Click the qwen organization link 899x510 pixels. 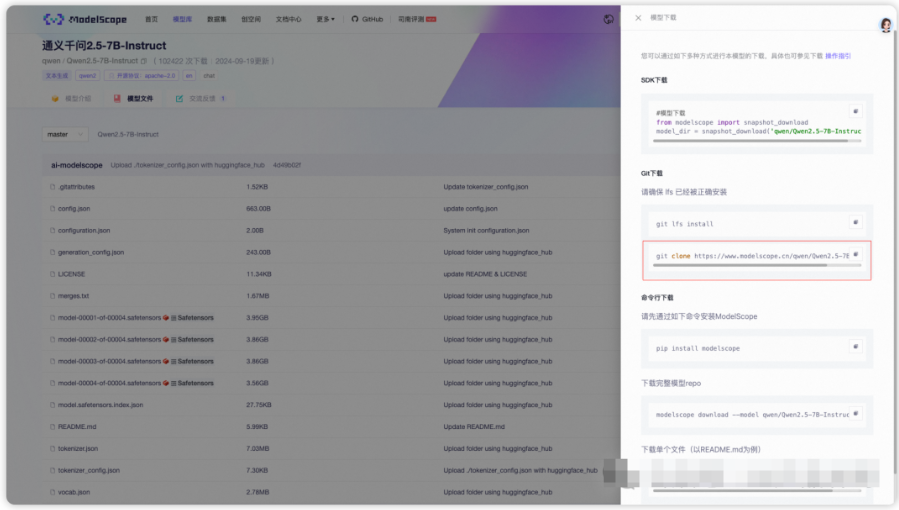click(x=51, y=61)
